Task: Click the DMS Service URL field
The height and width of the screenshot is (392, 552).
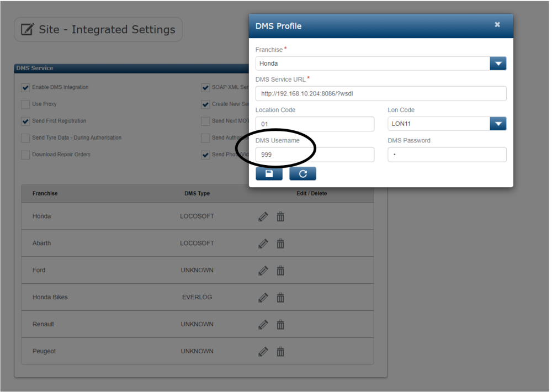Action: (381, 93)
